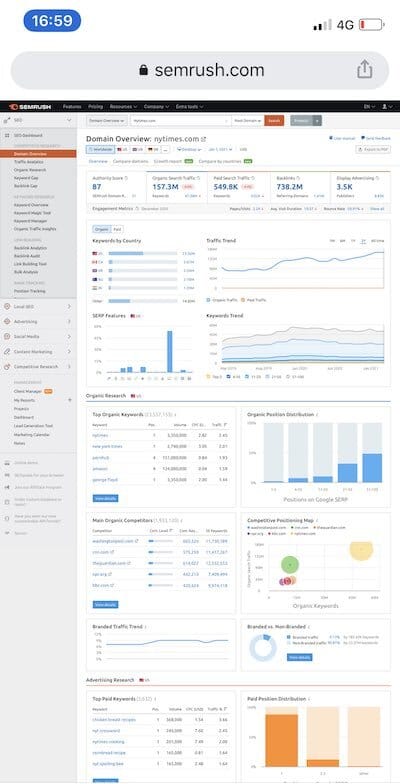Open the EN language dropdown
400x784 pixels.
point(370,106)
